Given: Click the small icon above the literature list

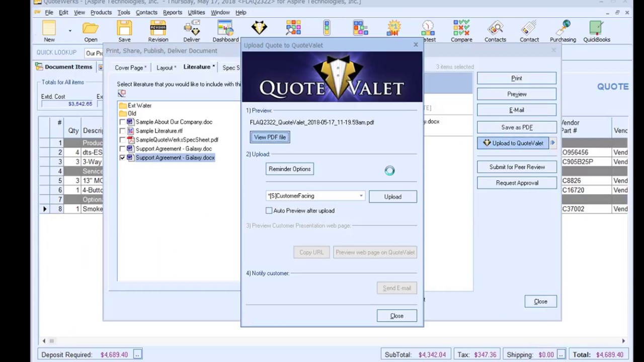Looking at the screenshot, I should pos(121,94).
